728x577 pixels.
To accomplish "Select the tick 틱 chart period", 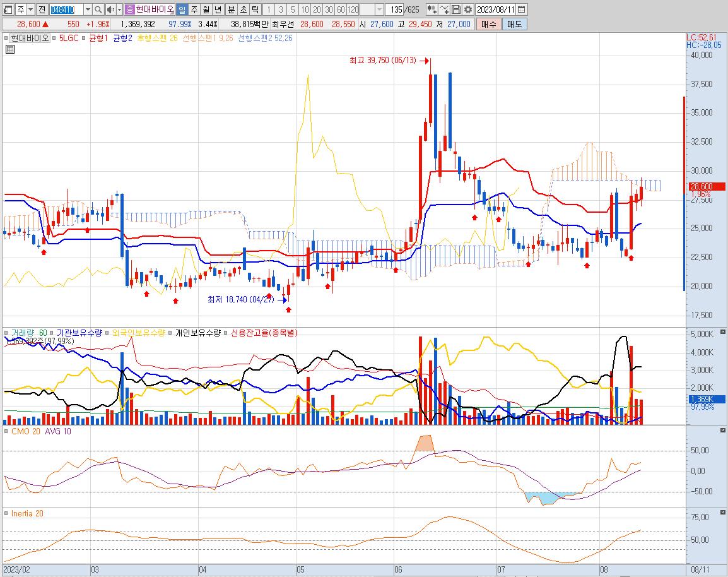I will pos(255,9).
